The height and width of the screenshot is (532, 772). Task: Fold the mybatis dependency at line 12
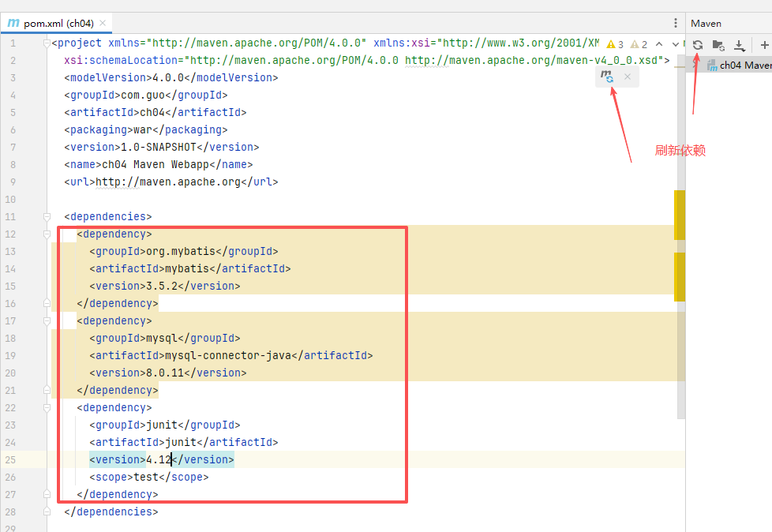pos(47,234)
